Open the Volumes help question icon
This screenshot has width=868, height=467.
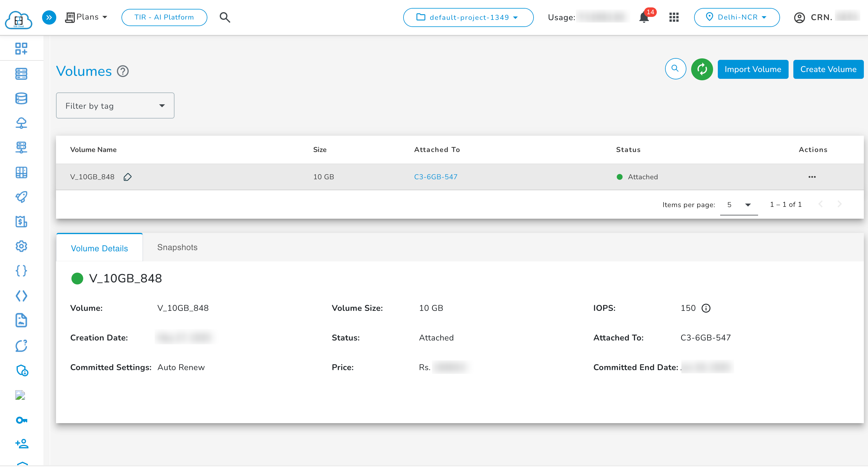123,71
